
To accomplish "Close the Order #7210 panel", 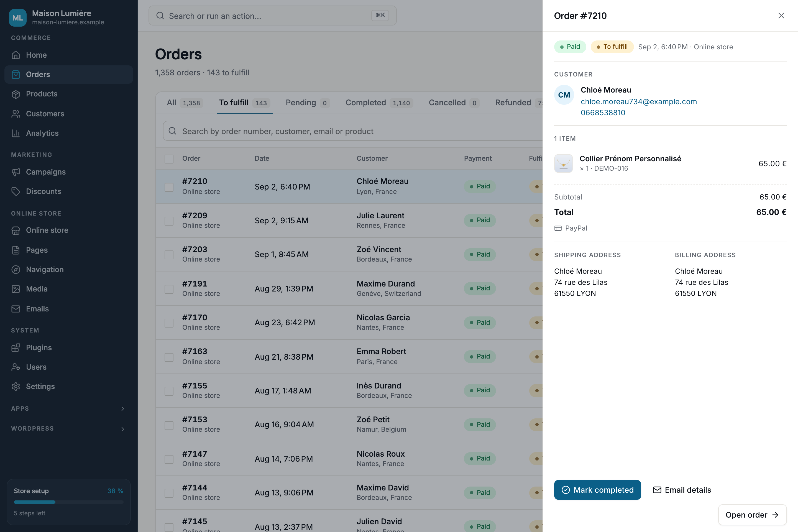I will pos(781,16).
